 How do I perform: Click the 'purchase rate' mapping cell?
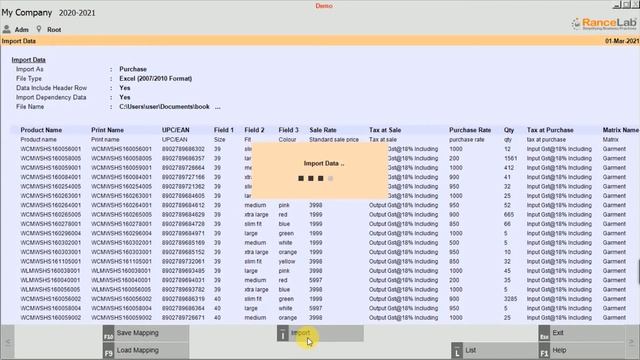point(467,140)
